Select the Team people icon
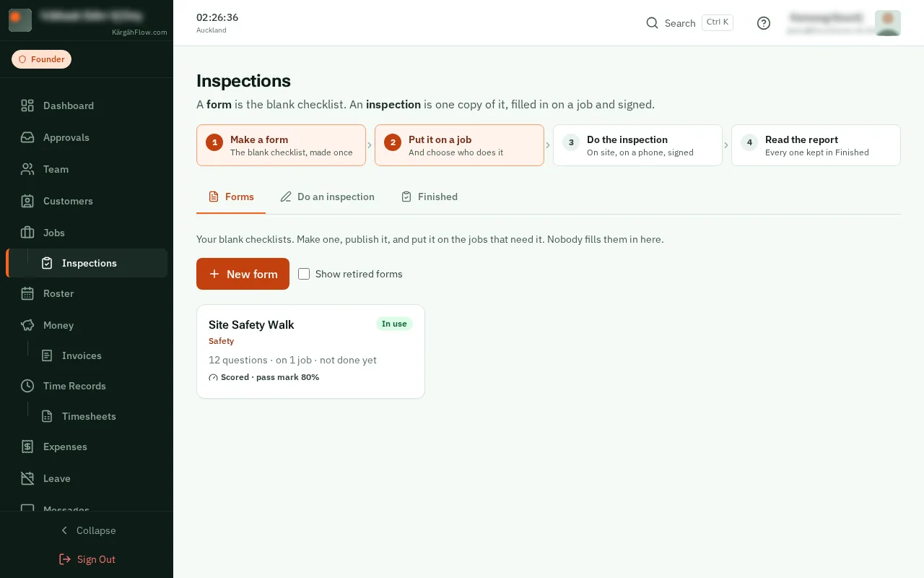Image resolution: width=924 pixels, height=578 pixels. point(27,169)
